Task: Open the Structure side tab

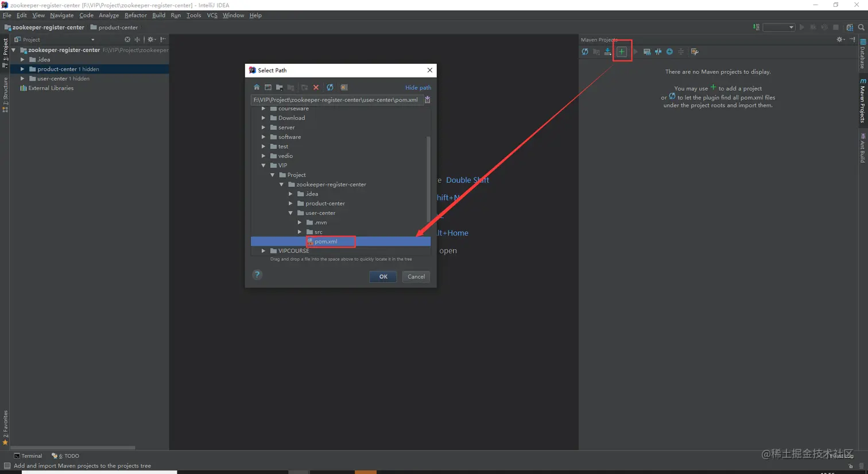Action: coord(5,95)
